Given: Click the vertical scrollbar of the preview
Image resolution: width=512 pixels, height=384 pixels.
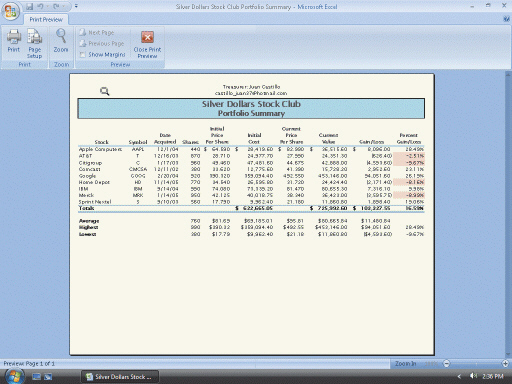Looking at the screenshot, I should click(508, 215).
